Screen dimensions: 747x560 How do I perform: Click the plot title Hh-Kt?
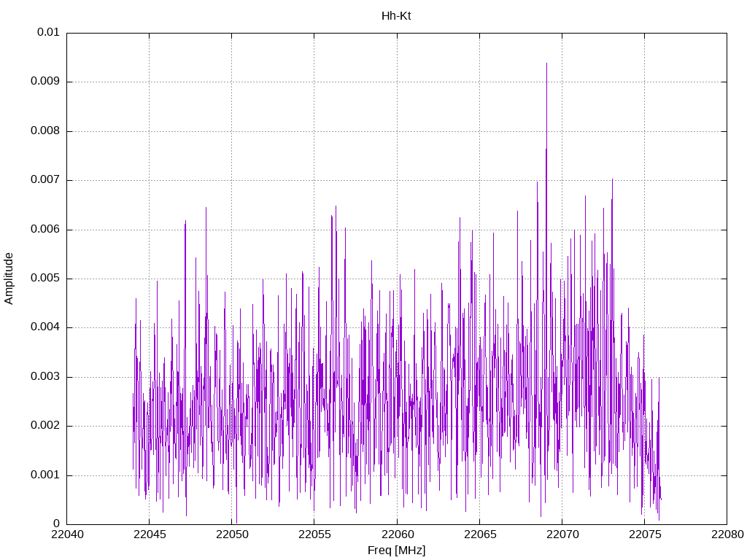(396, 16)
